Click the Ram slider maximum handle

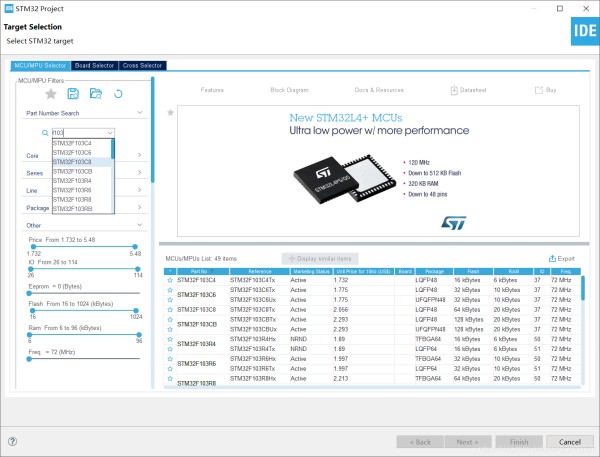pyautogui.click(x=139, y=335)
